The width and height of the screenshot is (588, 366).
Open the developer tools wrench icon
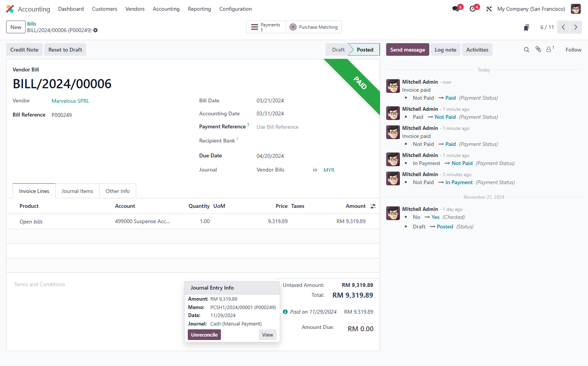click(489, 9)
